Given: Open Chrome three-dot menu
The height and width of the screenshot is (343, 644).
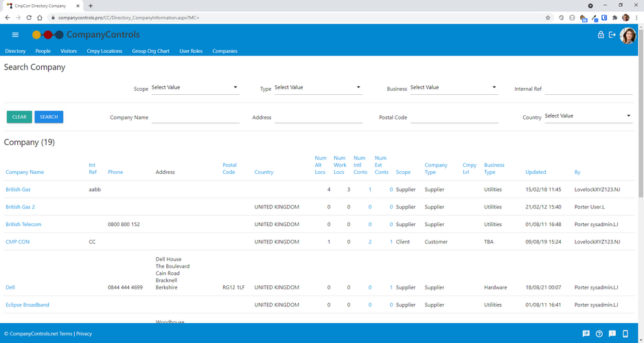Looking at the screenshot, I should pyautogui.click(x=636, y=18).
